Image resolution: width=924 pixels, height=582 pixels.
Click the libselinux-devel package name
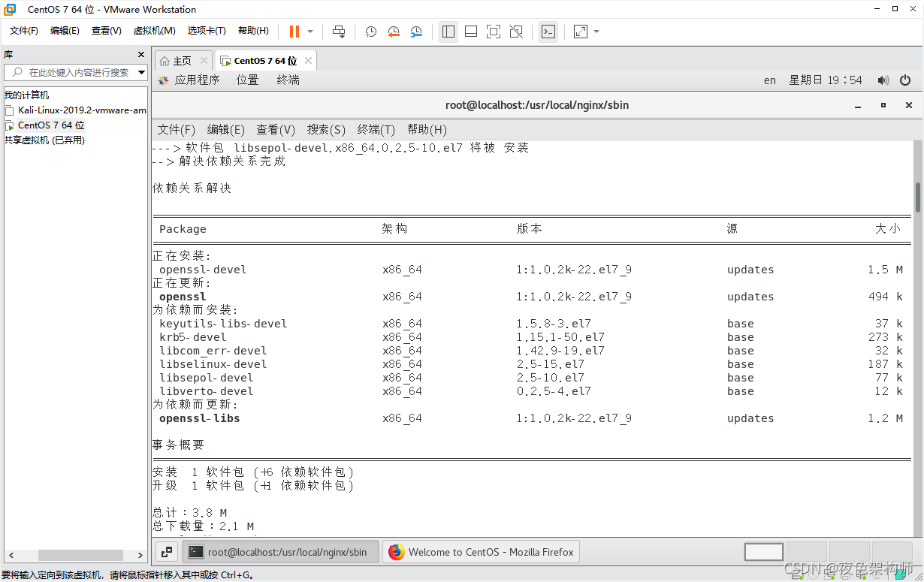pyautogui.click(x=213, y=364)
